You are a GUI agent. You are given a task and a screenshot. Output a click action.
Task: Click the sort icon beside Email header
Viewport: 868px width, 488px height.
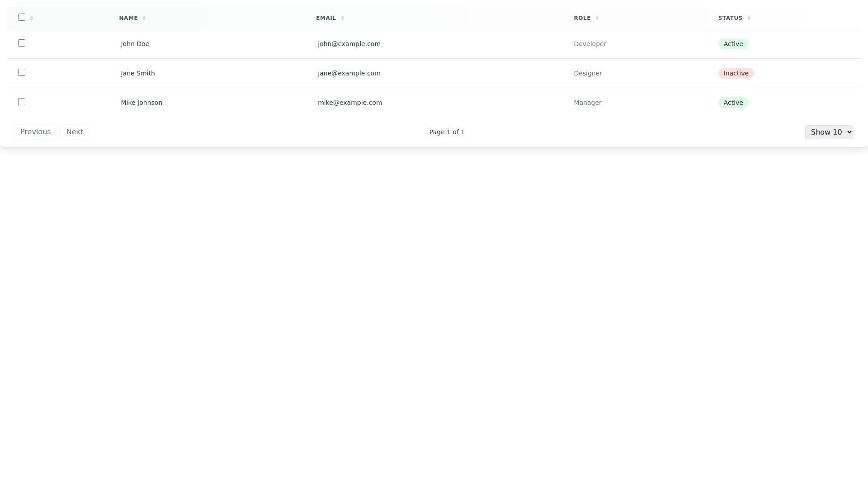pos(343,18)
